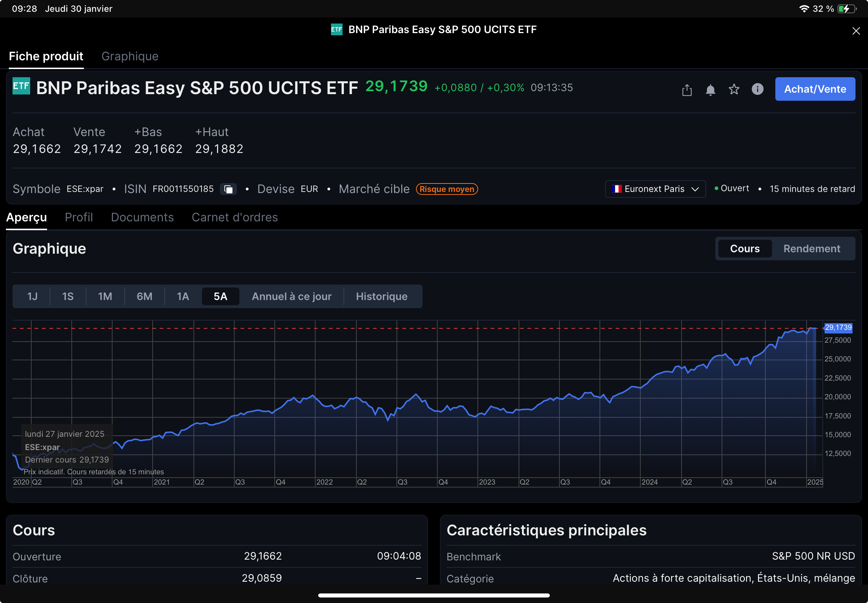Click the 15 minutes de retard label
868x603 pixels.
click(x=812, y=189)
